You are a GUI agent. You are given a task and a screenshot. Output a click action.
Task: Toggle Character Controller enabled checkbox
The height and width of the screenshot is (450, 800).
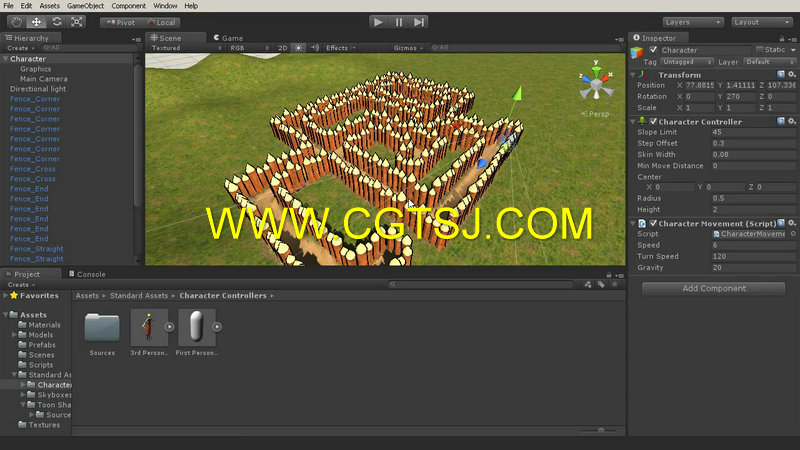point(653,121)
